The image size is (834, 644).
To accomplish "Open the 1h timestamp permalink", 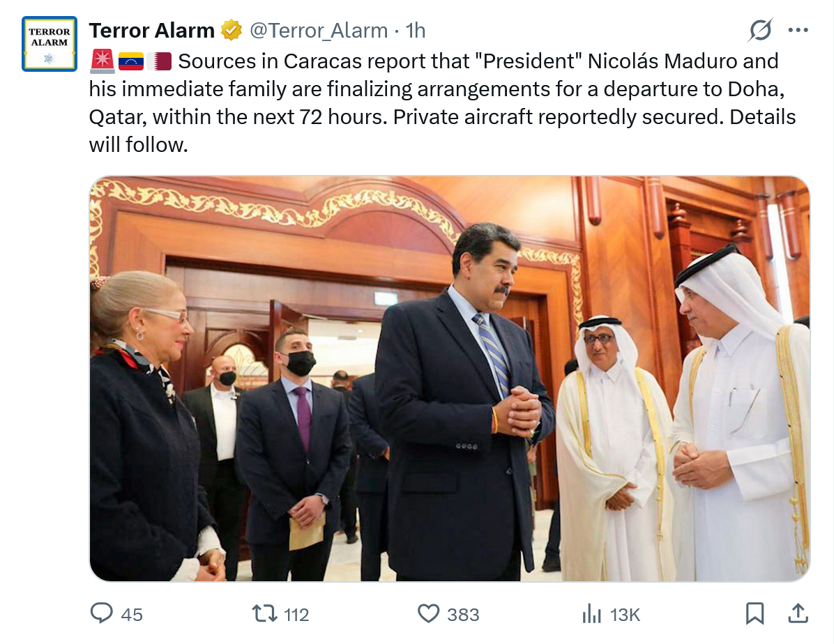I will 416,31.
